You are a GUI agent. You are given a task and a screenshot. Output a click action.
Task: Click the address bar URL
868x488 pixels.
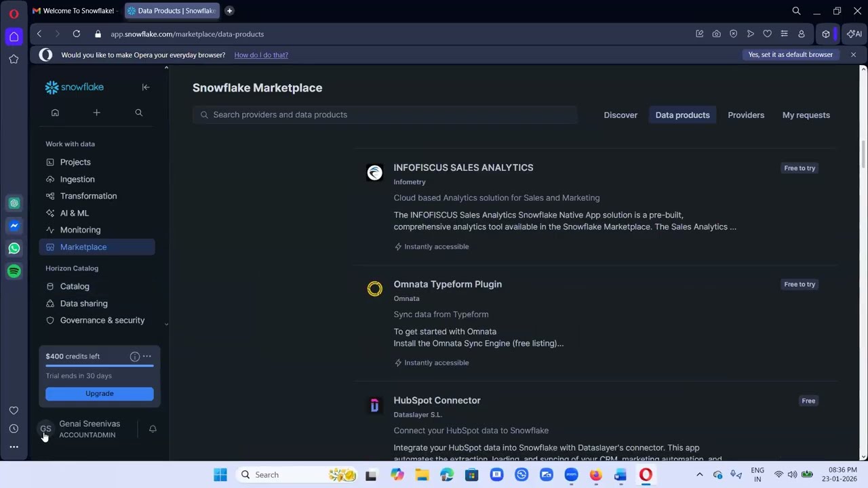point(187,34)
